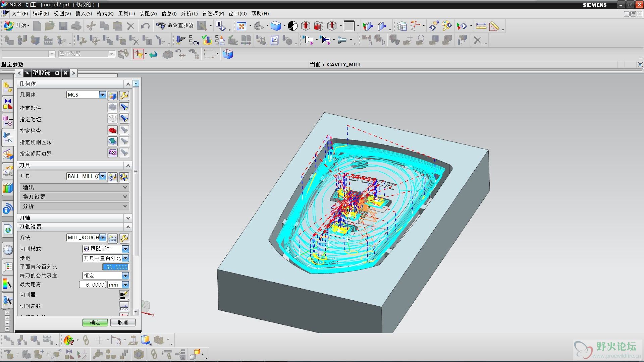Image resolution: width=644 pixels, height=362 pixels.
Task: Click the dialog next arrow button
Action: [74, 73]
